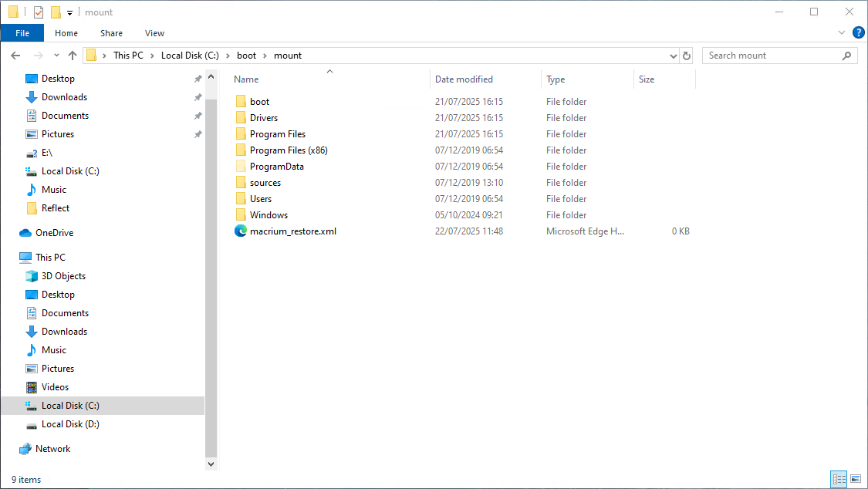Click the search magnifier icon
Screen dimensions: 868x489
[846, 56]
